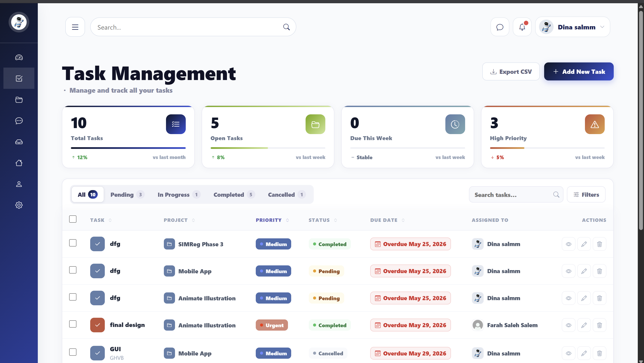This screenshot has height=363, width=644.
Task: Delete the SIMReg Phase 3 task with trash
Action: point(600,244)
